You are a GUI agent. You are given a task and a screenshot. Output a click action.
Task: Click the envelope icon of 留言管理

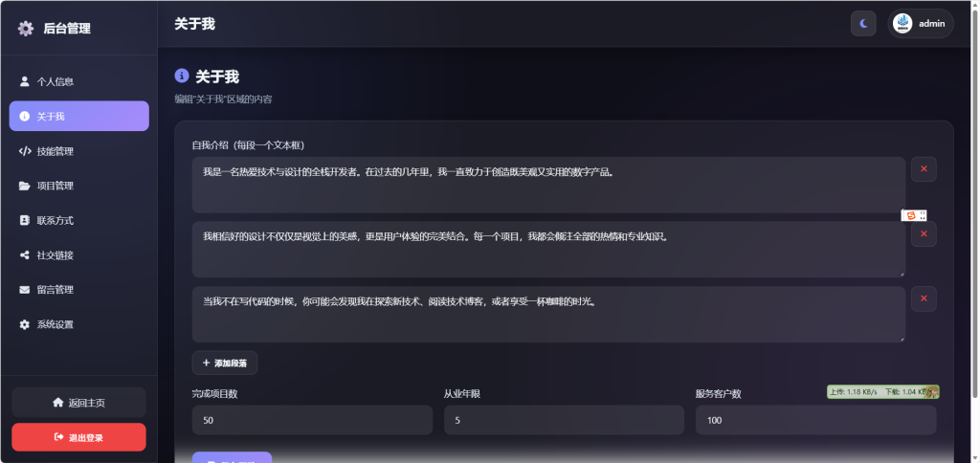click(24, 290)
